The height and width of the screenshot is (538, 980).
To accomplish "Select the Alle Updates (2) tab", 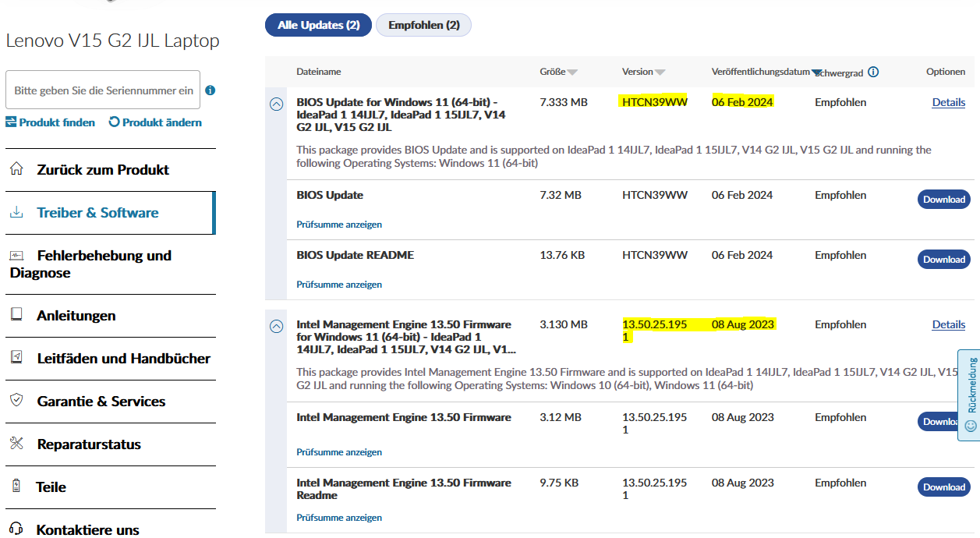I will click(319, 25).
